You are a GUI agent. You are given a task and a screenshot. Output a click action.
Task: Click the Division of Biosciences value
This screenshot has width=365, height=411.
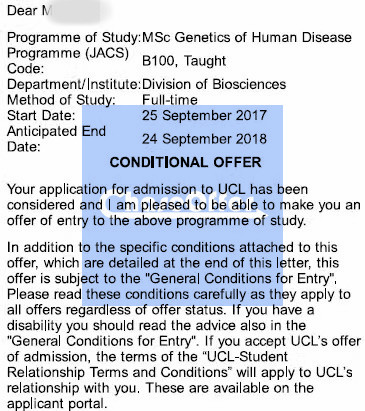[214, 84]
